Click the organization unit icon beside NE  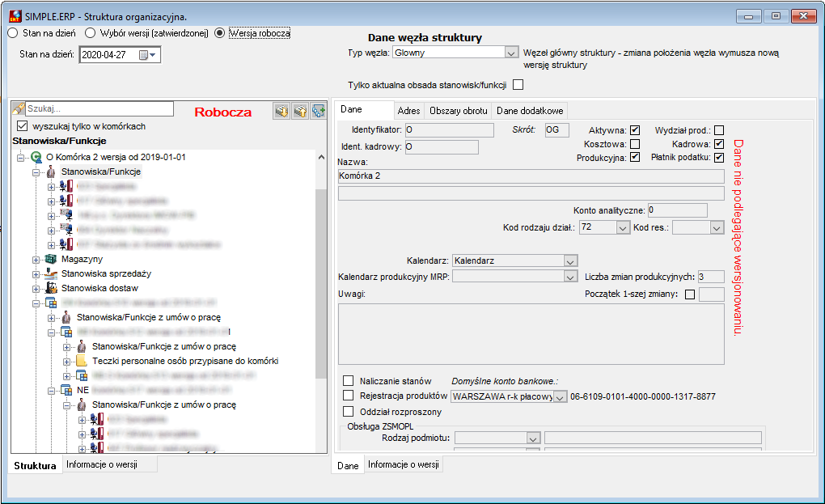[66, 390]
